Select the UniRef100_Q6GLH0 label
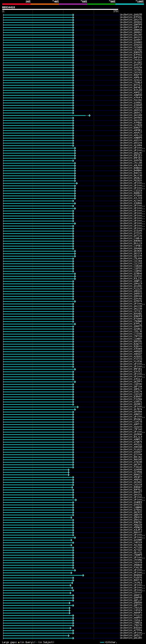 click(x=131, y=153)
